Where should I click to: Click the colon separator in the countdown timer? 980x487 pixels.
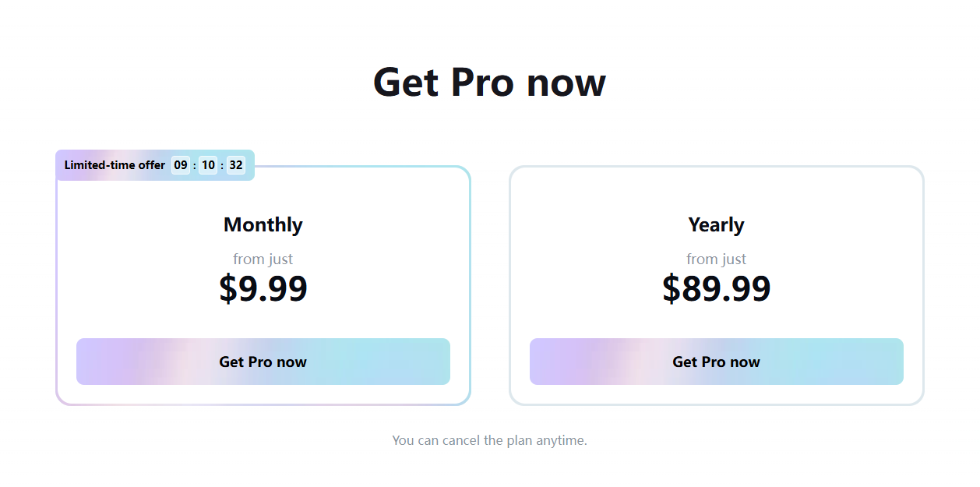pyautogui.click(x=193, y=164)
